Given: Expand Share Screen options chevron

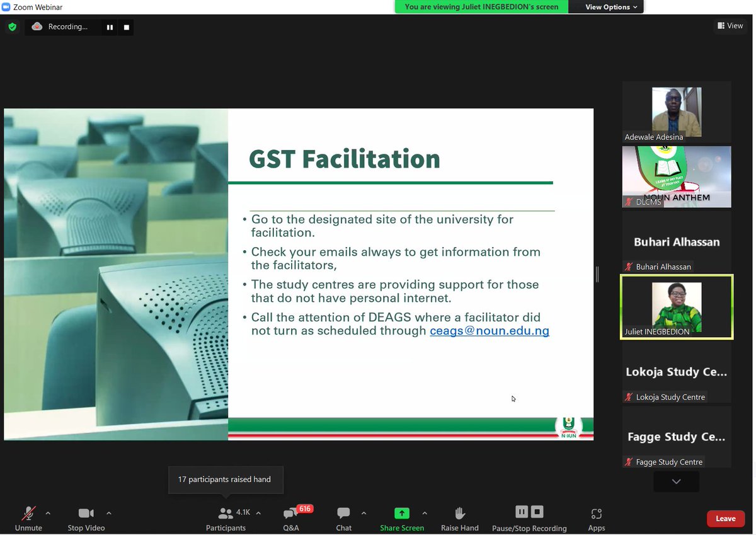Looking at the screenshot, I should point(425,513).
